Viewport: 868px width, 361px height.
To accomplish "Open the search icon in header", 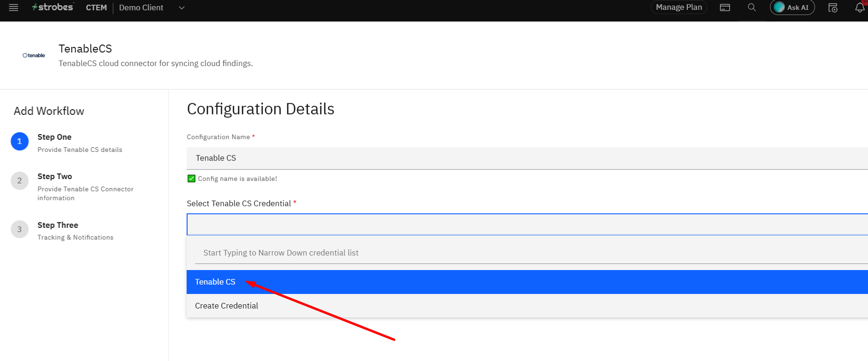I will [752, 8].
